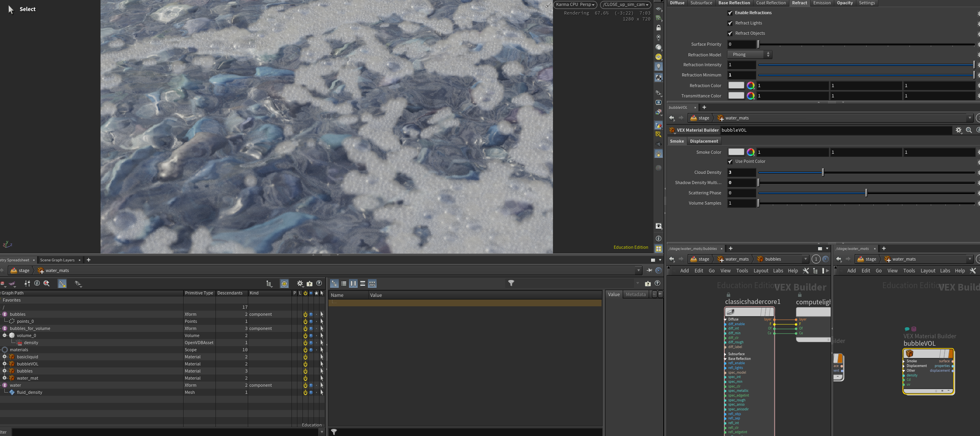Uncheck Enable Refractions checkbox
This screenshot has width=980, height=436.
[x=730, y=13]
